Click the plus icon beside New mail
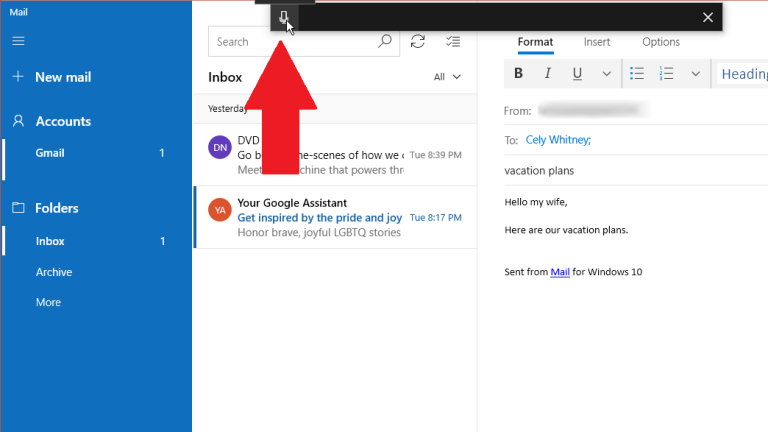Viewport: 768px width, 432px height. [x=18, y=76]
